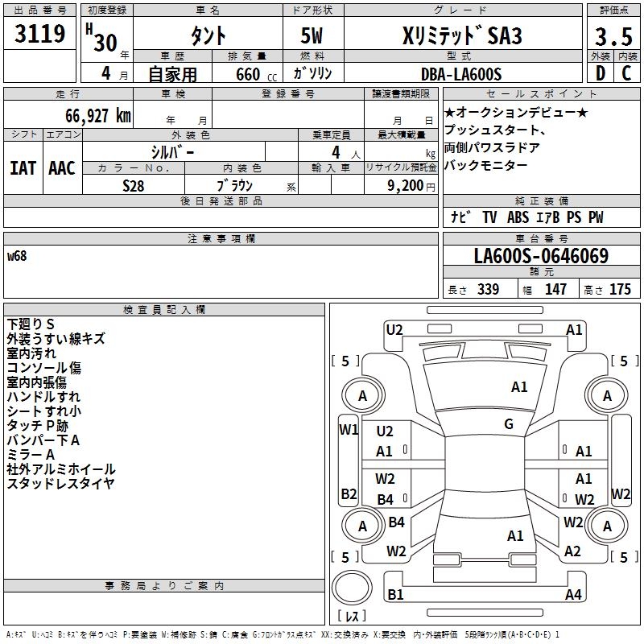Click the inspector note シートすれ小
644x644 pixels.
44,411
